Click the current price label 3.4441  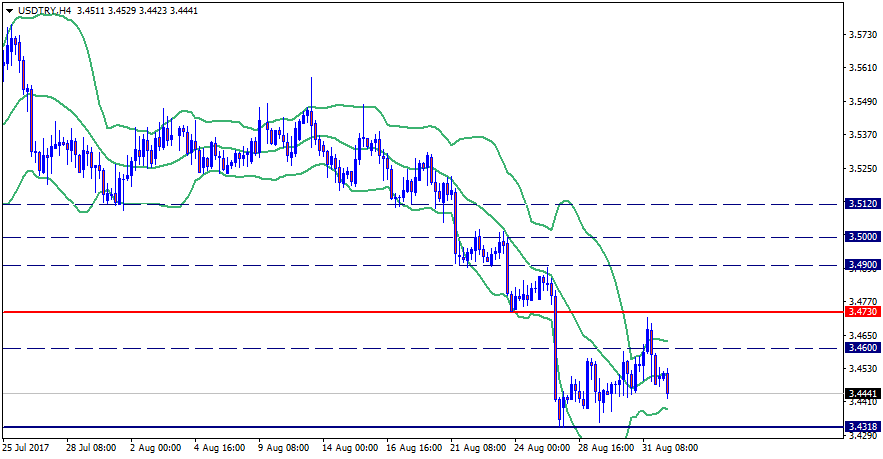pyautogui.click(x=861, y=393)
